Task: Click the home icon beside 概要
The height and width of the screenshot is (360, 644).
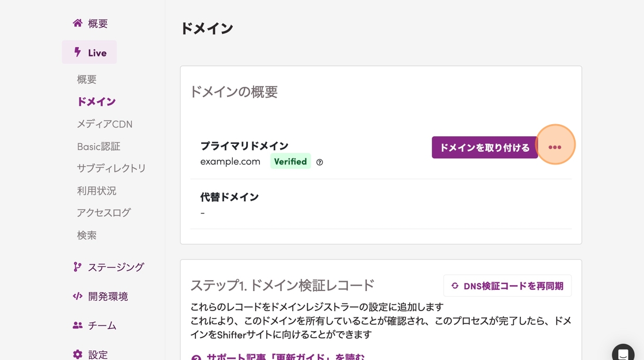Action: [78, 24]
